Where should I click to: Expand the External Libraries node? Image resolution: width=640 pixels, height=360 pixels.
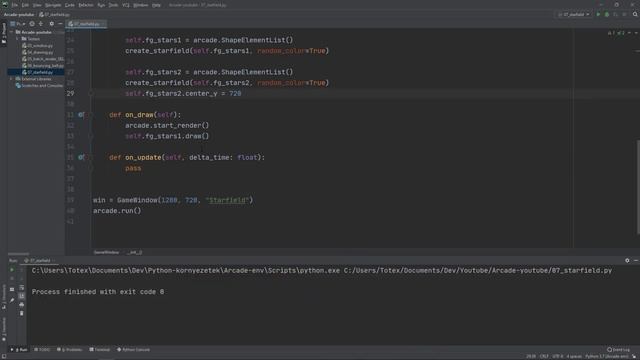[x=11, y=79]
